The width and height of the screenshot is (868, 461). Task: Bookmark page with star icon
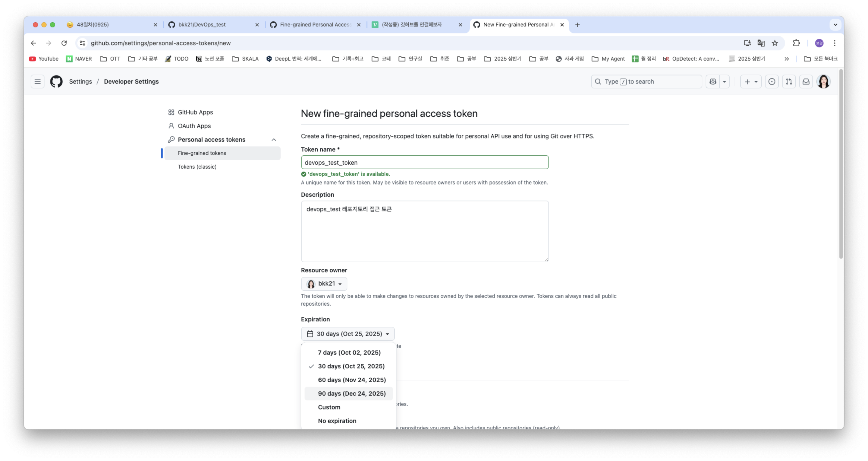point(775,43)
